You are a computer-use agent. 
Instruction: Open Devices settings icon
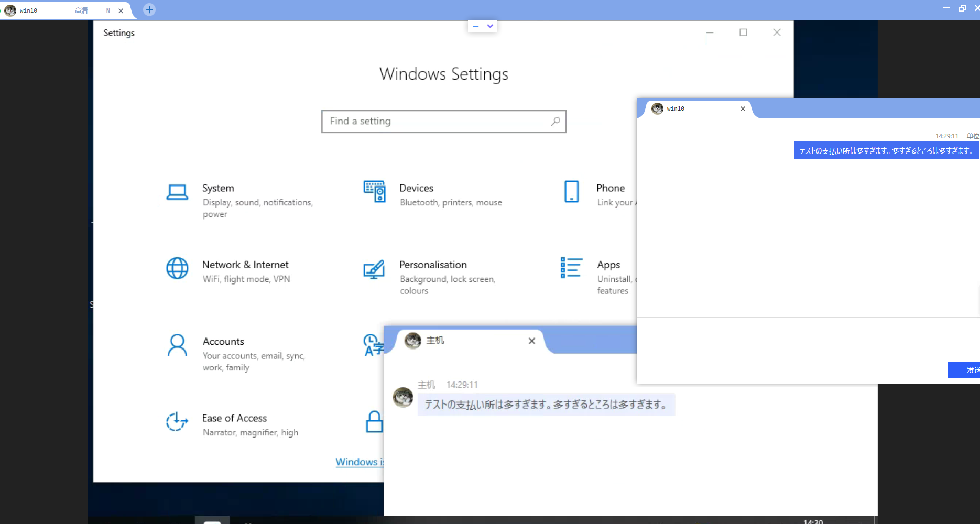point(374,192)
